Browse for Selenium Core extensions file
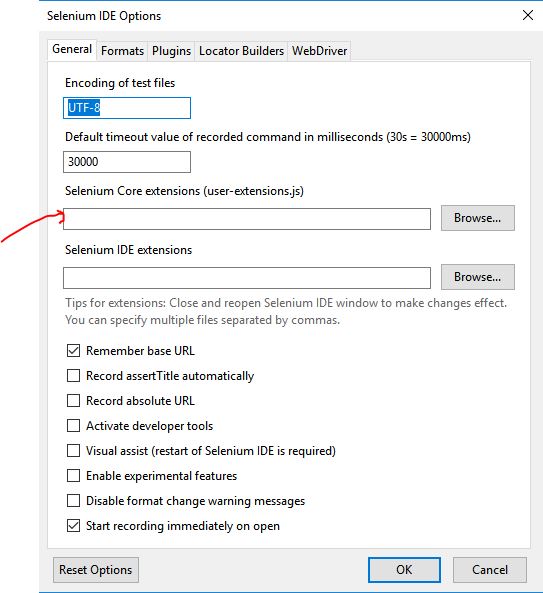Viewport: 543px width, 593px height. point(478,218)
